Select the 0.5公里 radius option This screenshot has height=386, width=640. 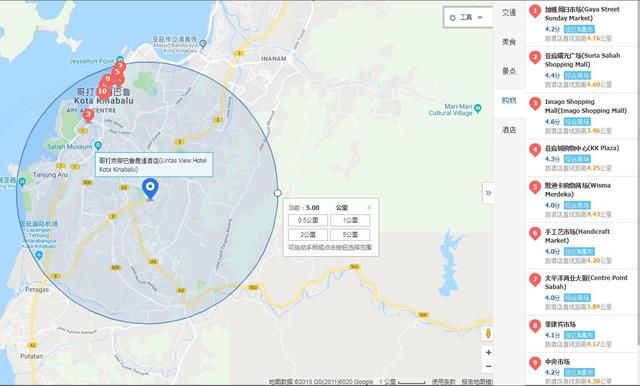pyautogui.click(x=308, y=220)
